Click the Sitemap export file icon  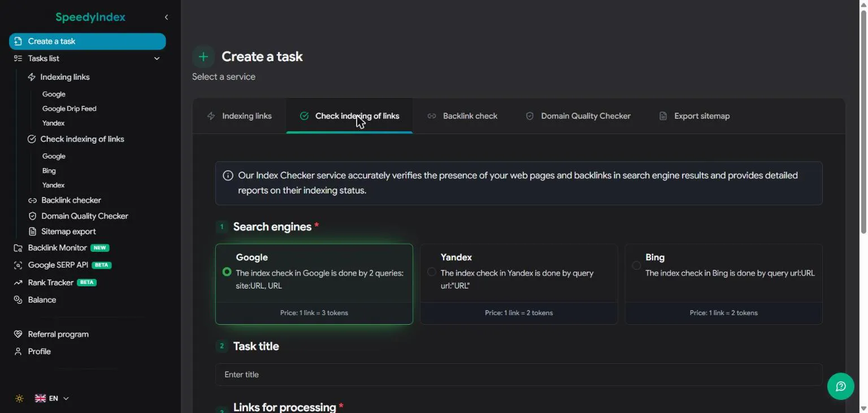pyautogui.click(x=32, y=231)
